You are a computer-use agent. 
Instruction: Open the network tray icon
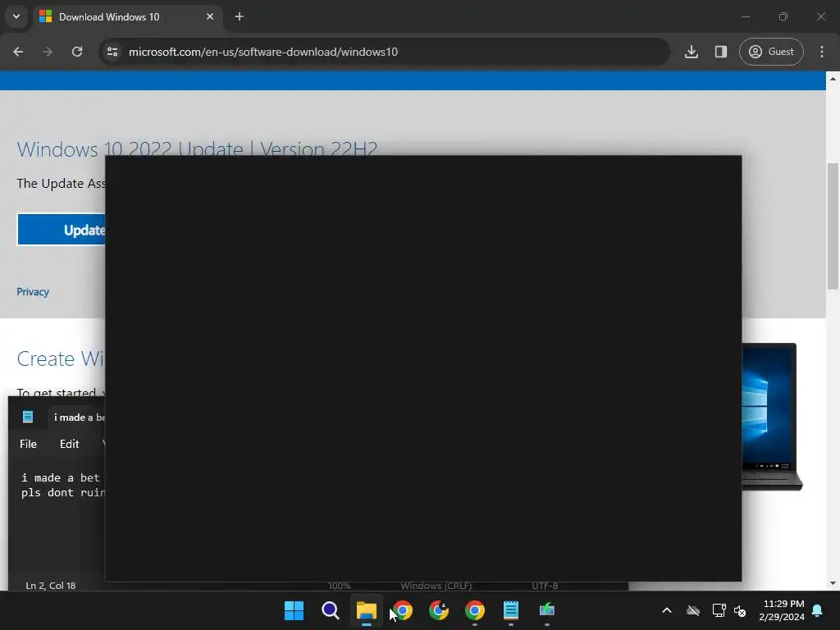tap(719, 610)
